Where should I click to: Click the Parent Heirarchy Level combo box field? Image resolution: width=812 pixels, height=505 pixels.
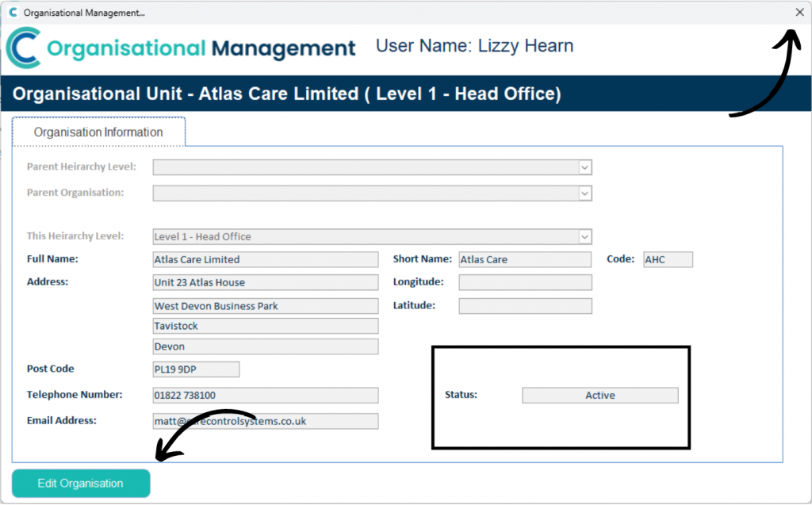[373, 167]
